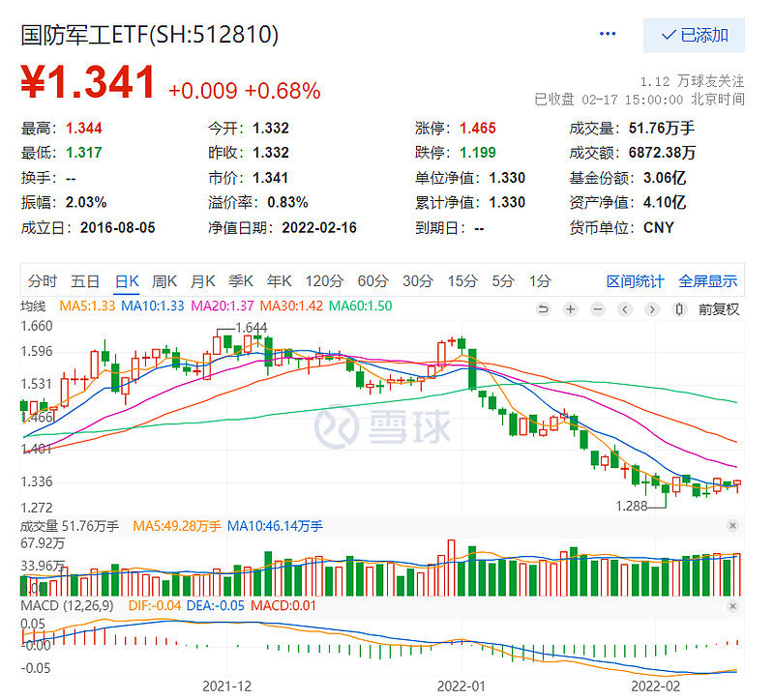Click the reset/undo chart icon
This screenshot has width=774, height=700.
tap(543, 309)
